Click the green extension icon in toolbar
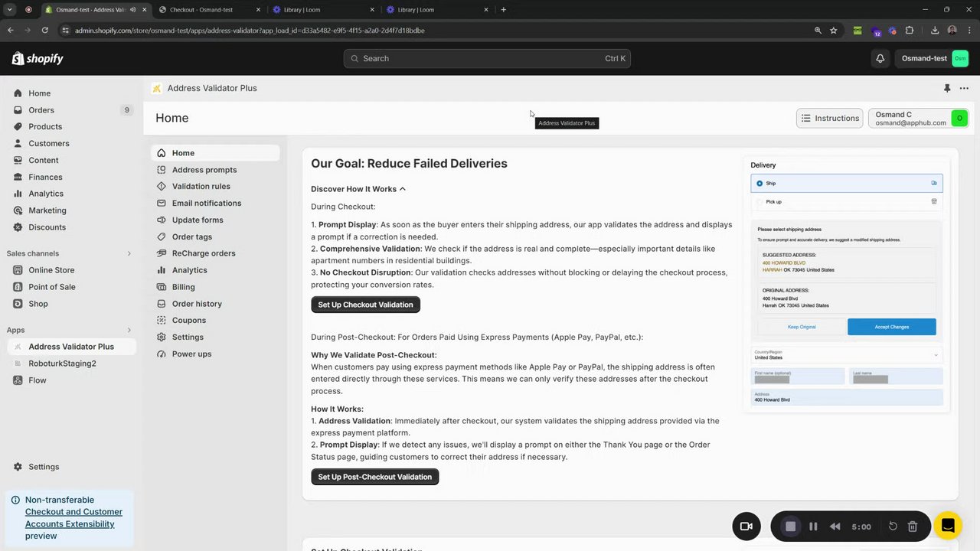This screenshot has width=980, height=551. coord(857,30)
